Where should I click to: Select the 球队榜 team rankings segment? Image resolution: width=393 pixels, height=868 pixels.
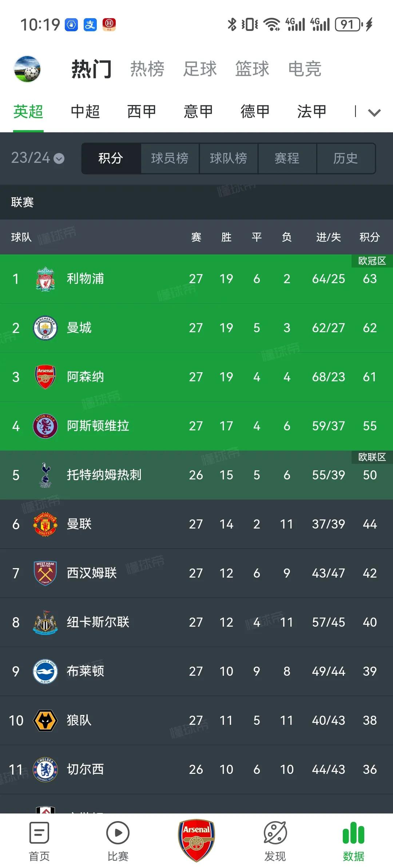tap(229, 158)
